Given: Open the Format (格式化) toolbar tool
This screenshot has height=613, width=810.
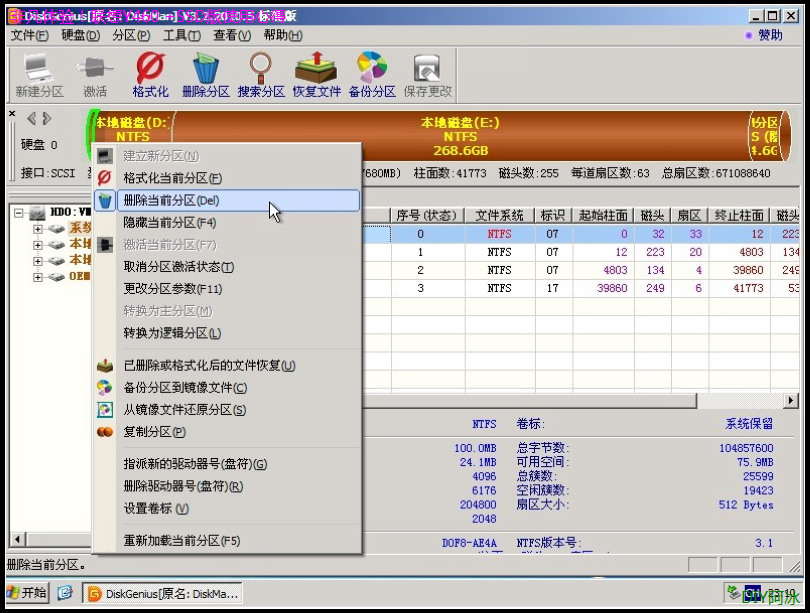Looking at the screenshot, I should pyautogui.click(x=150, y=75).
